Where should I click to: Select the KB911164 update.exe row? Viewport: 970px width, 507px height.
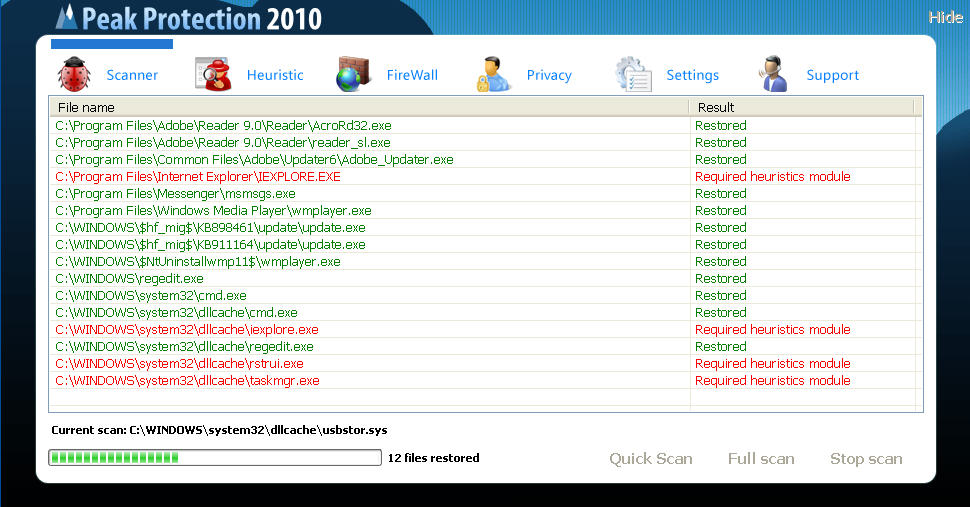[486, 245]
